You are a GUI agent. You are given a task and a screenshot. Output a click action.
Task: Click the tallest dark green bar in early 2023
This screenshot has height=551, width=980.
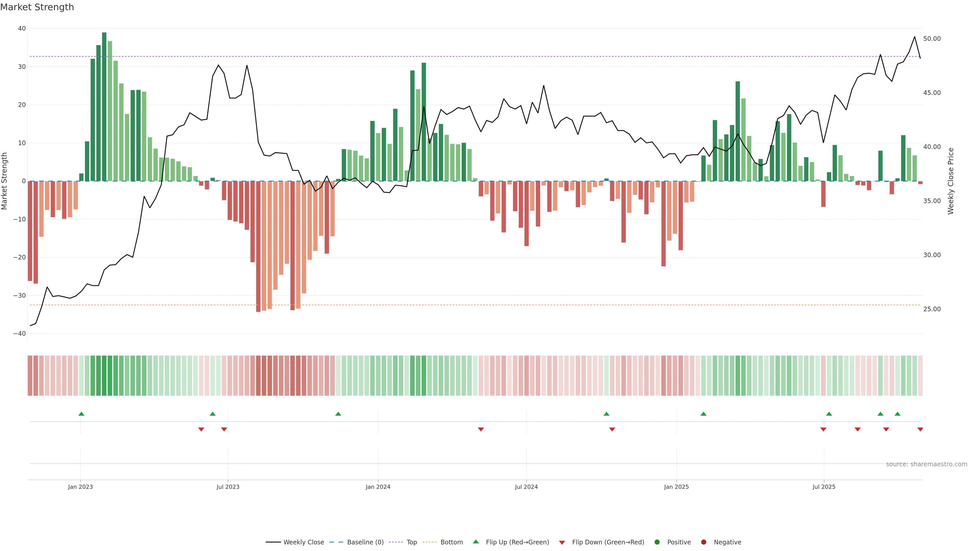click(104, 106)
